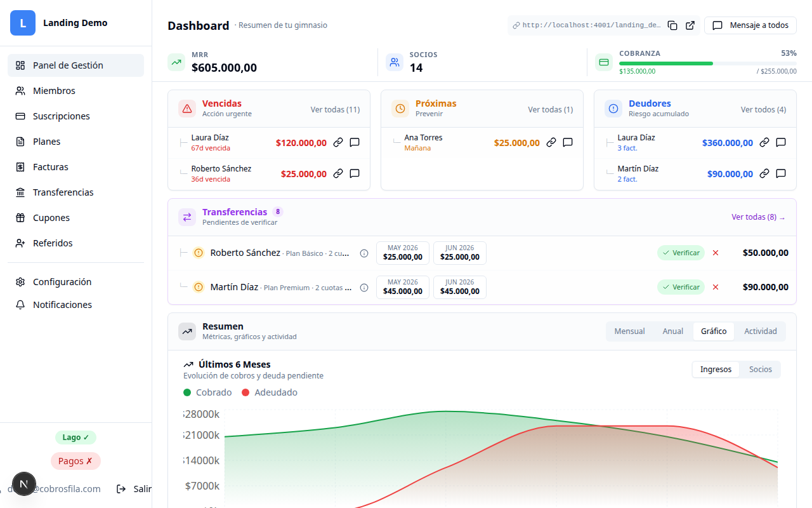Click Ver todas (8) in Transferencias

pos(758,217)
